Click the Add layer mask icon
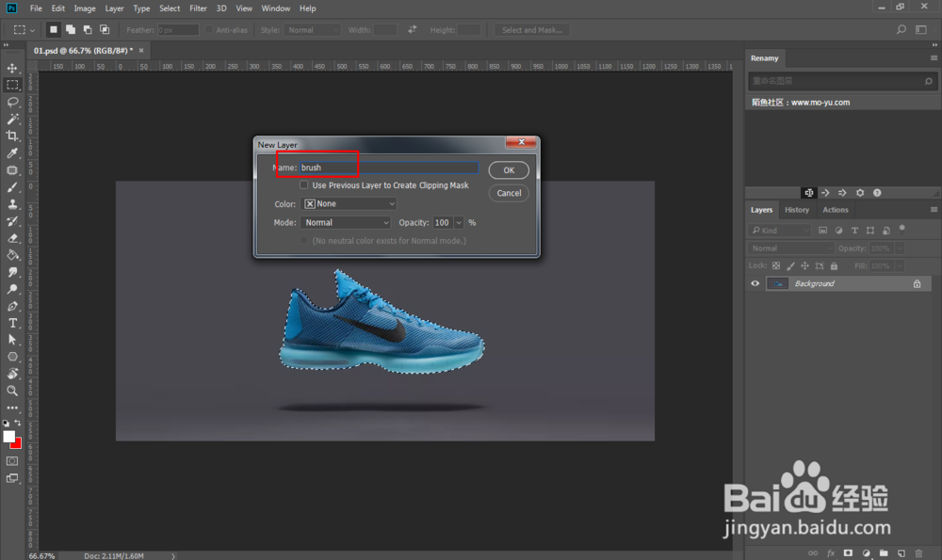The width and height of the screenshot is (942, 560). click(848, 552)
